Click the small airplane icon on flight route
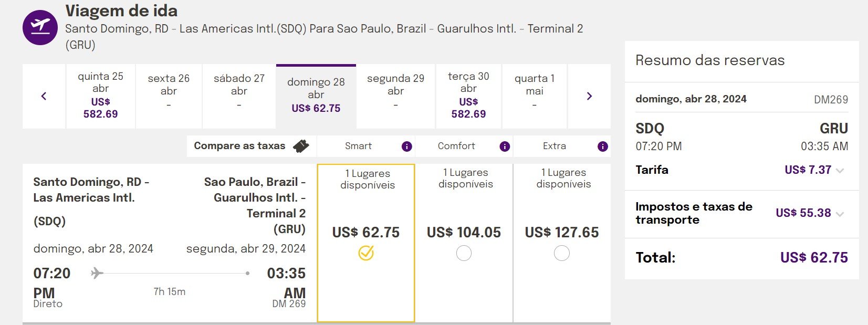The width and height of the screenshot is (868, 325). click(x=97, y=273)
